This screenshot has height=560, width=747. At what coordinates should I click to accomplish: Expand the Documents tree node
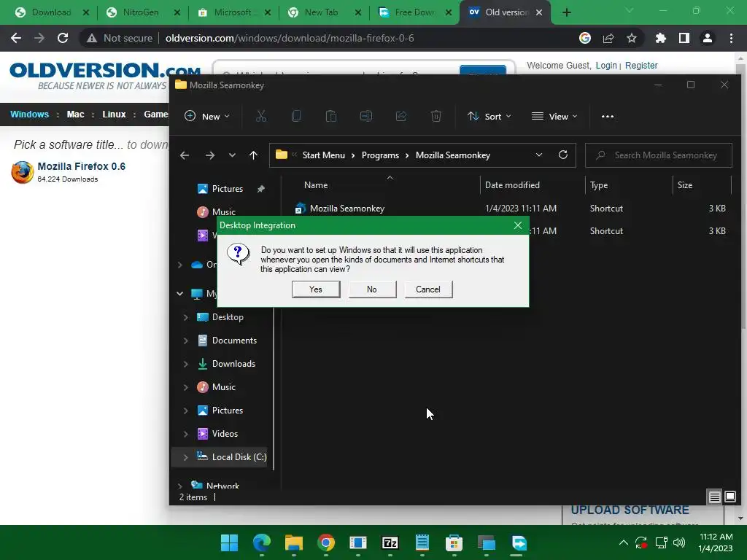click(x=185, y=341)
